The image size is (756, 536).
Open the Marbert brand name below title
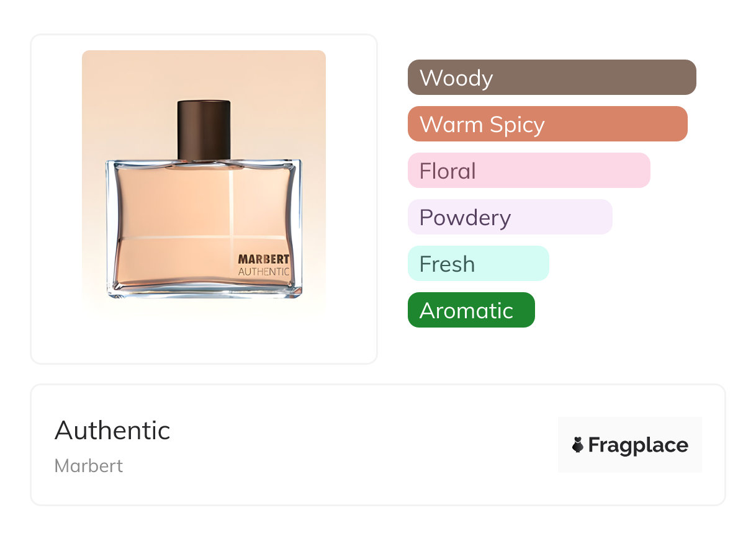pos(89,466)
